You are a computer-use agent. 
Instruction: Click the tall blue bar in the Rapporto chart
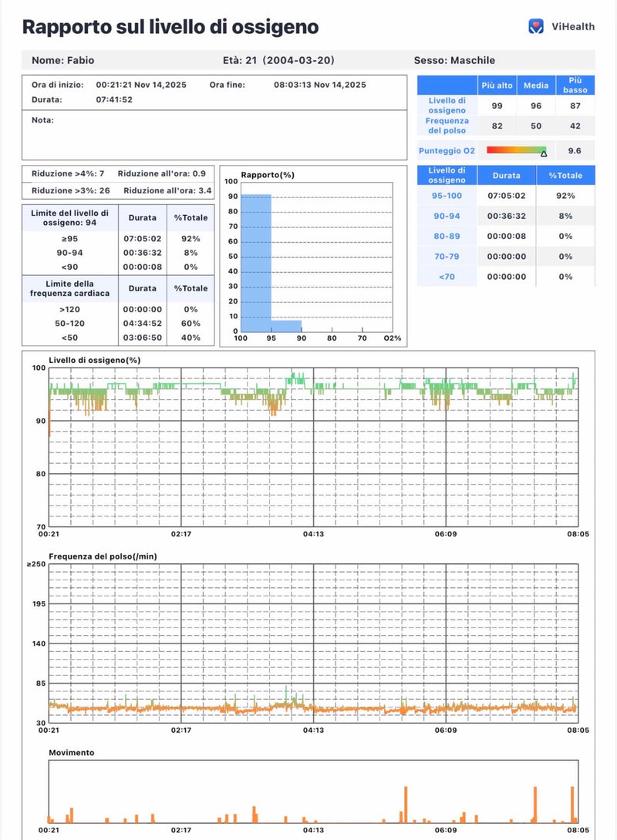coord(255,262)
